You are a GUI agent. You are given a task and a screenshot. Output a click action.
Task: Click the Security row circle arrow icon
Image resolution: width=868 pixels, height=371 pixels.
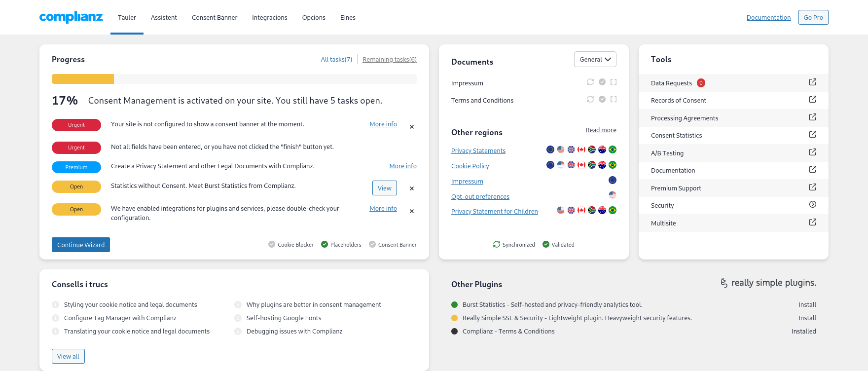tap(812, 205)
